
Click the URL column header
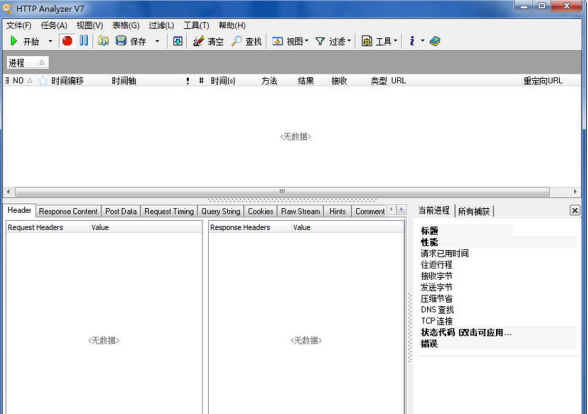[x=398, y=81]
